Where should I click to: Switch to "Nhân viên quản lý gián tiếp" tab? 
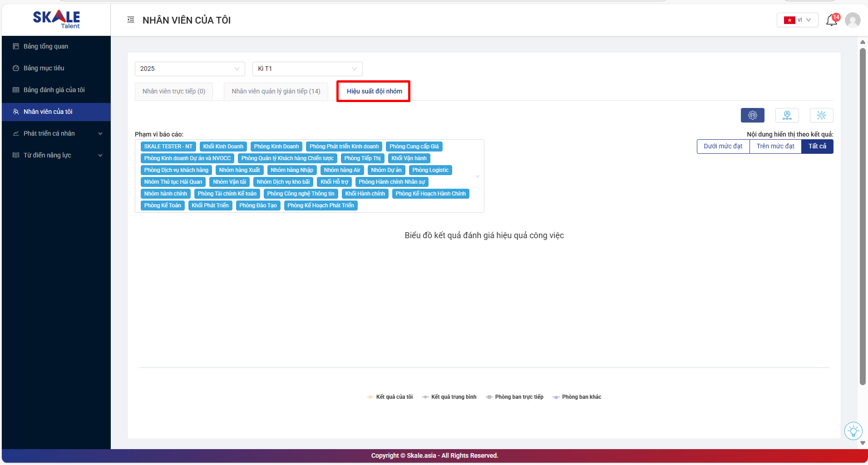pos(276,91)
